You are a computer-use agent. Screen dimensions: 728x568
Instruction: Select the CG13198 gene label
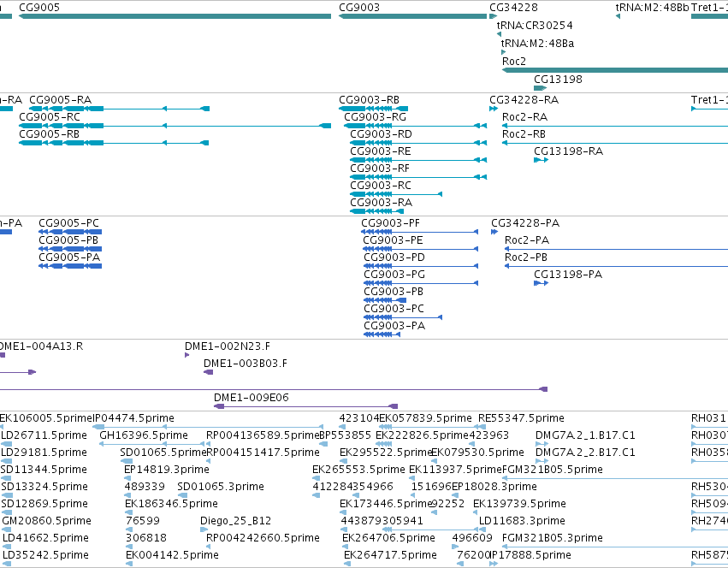pos(558,80)
